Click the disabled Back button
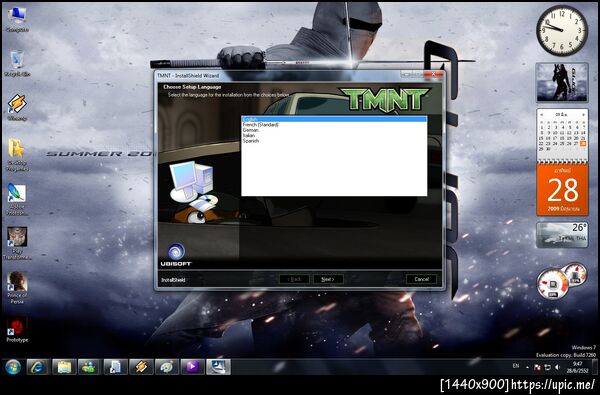 tap(294, 279)
